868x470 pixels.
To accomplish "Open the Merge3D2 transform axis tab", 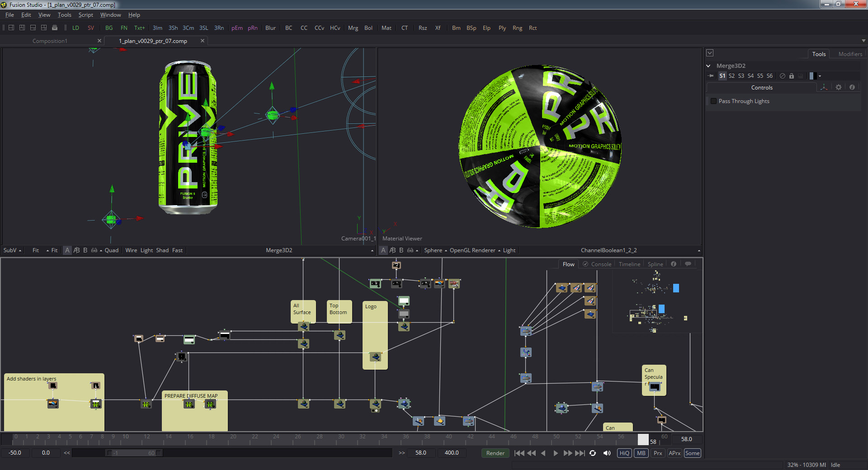I will click(824, 87).
